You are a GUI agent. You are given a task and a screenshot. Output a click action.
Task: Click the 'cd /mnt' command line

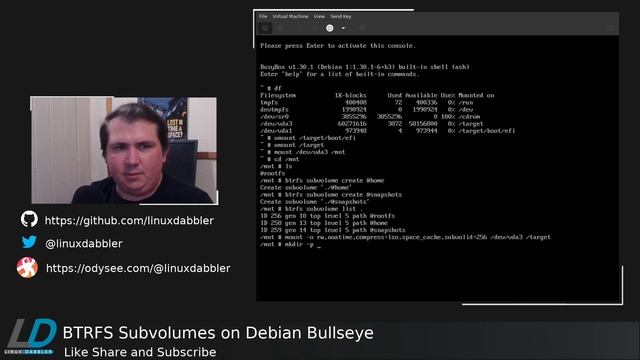point(280,159)
